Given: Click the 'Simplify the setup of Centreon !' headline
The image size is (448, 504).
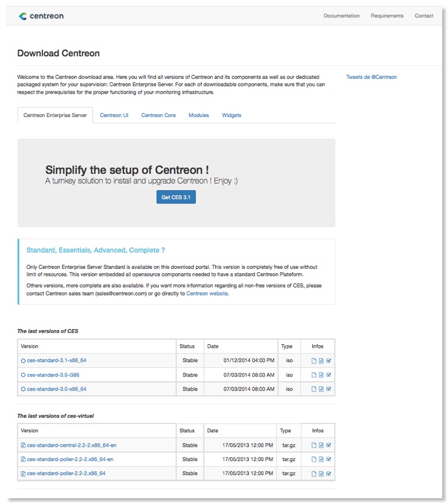Looking at the screenshot, I should click(127, 170).
